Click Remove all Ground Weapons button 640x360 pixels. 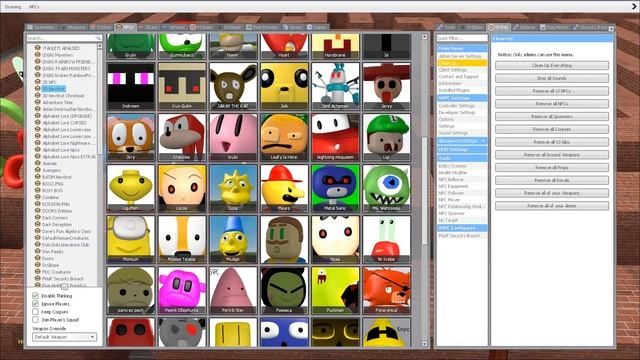coord(552,155)
